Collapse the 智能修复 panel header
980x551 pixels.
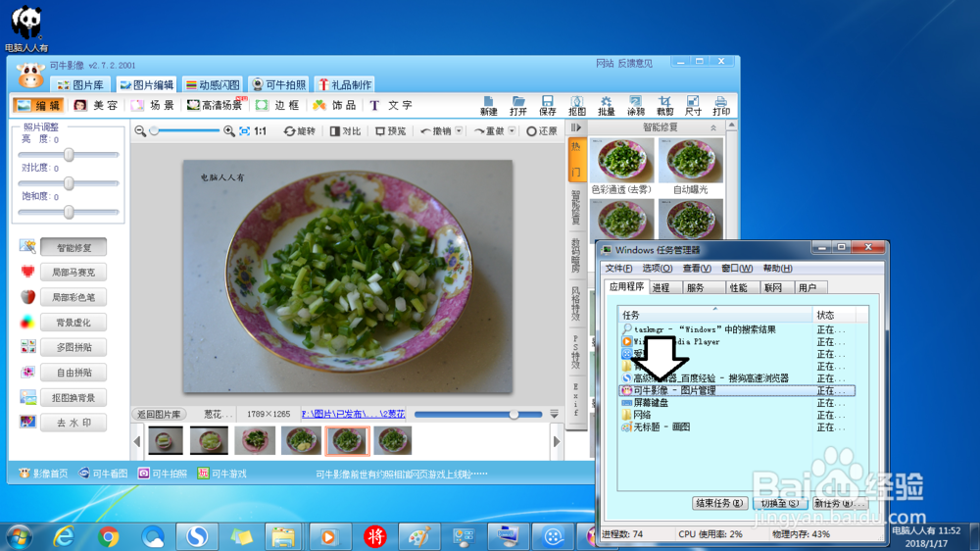[713, 127]
